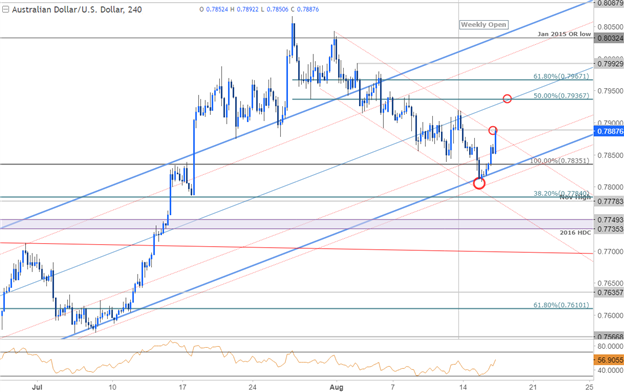Screen dimensions: 624x392
Task: Click the Nov High label
Action: 575,197
